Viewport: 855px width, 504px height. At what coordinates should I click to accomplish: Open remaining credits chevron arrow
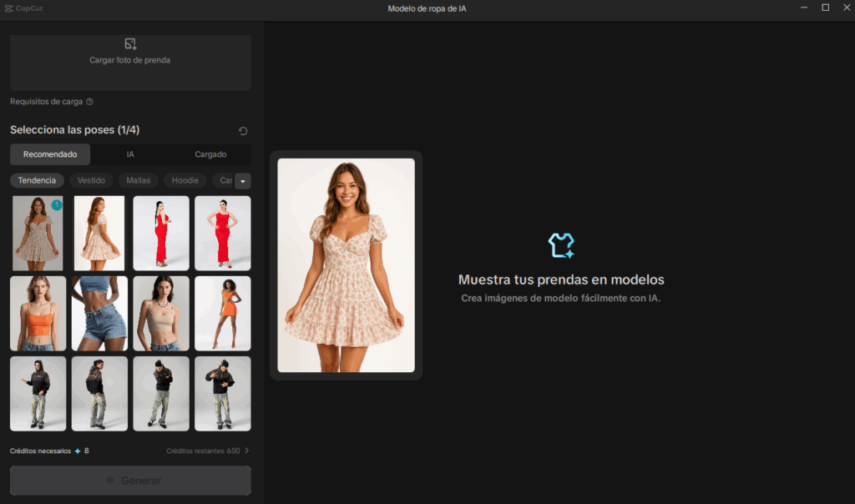[x=247, y=451]
